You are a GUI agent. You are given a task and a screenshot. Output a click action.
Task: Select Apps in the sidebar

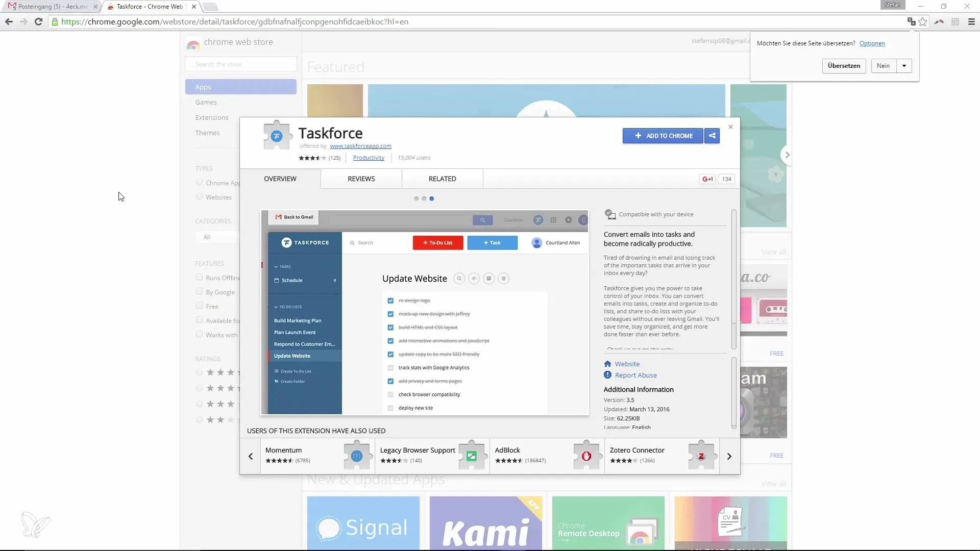click(x=241, y=87)
